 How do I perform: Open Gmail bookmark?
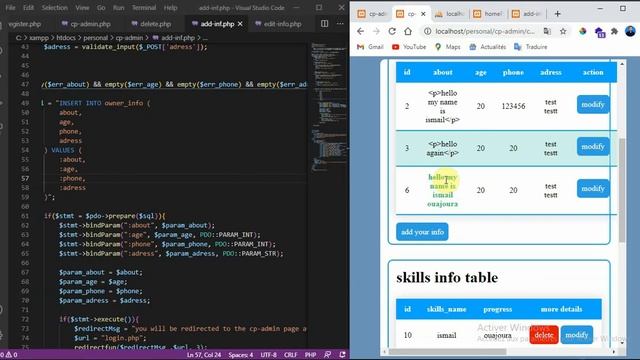pyautogui.click(x=370, y=47)
